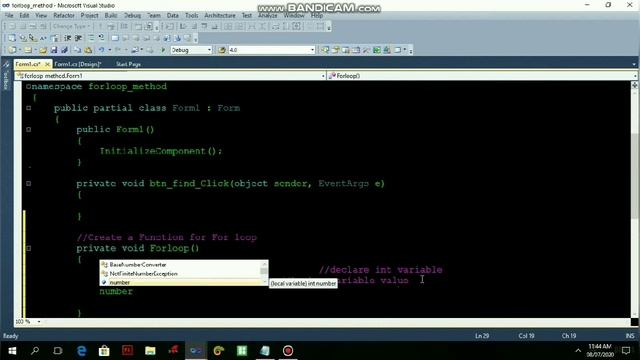
Task: Open Solution Explorer from the standard toolbar
Action: (x=325, y=50)
